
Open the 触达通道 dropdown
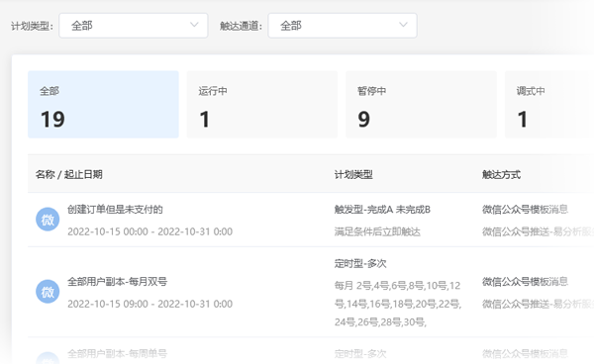[x=343, y=26]
